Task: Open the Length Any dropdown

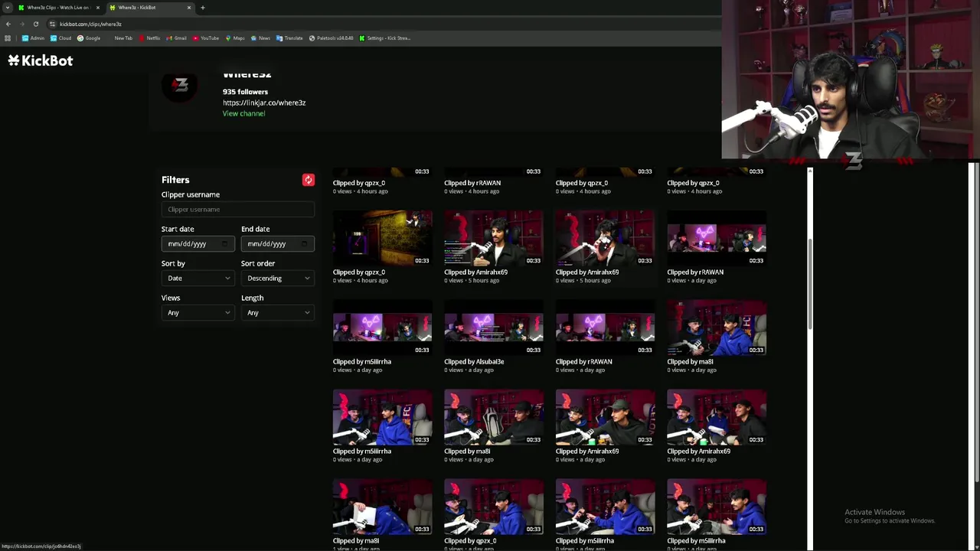Action: click(277, 312)
